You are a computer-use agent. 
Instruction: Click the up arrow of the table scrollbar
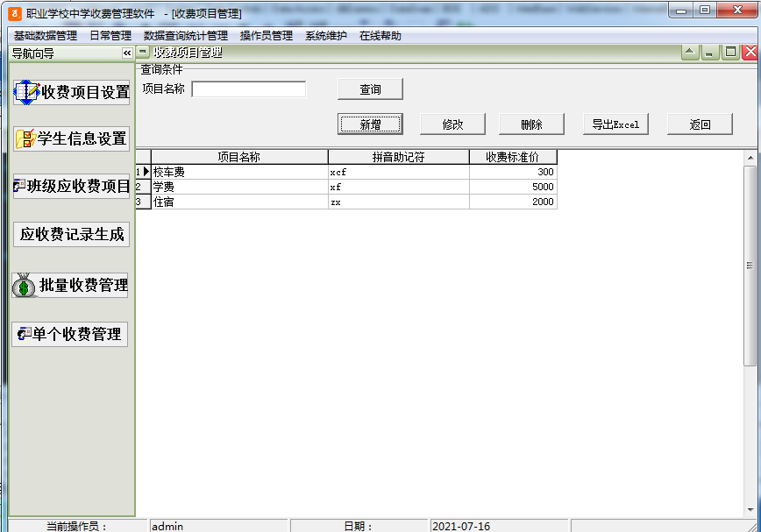[751, 158]
